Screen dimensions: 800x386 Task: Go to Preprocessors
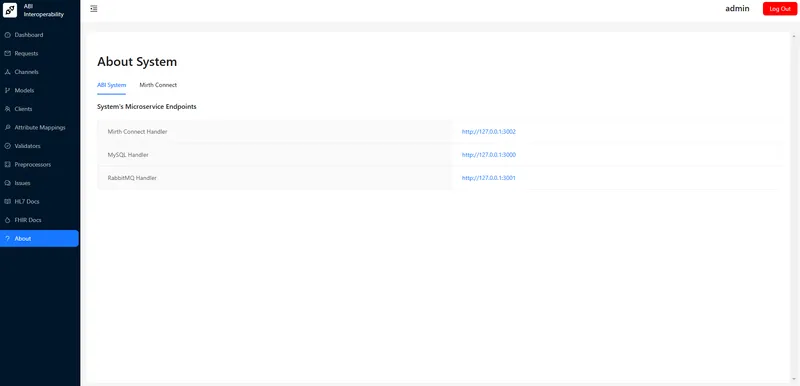point(39,165)
